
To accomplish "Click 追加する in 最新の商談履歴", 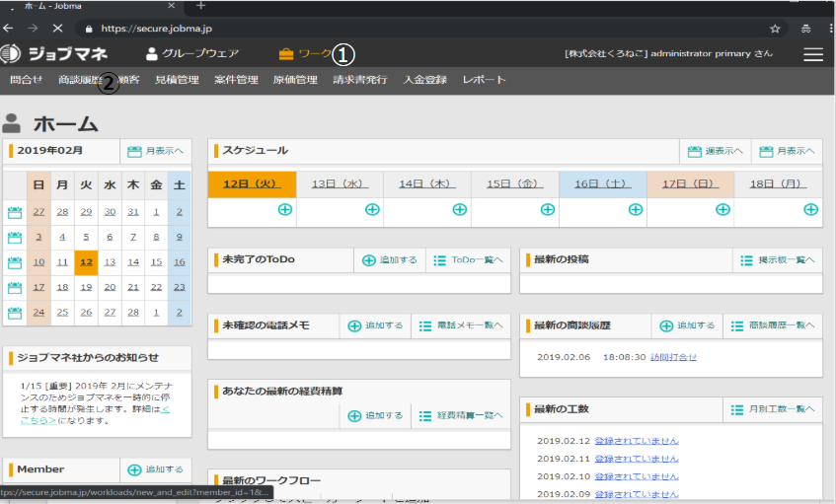I will (x=687, y=325).
